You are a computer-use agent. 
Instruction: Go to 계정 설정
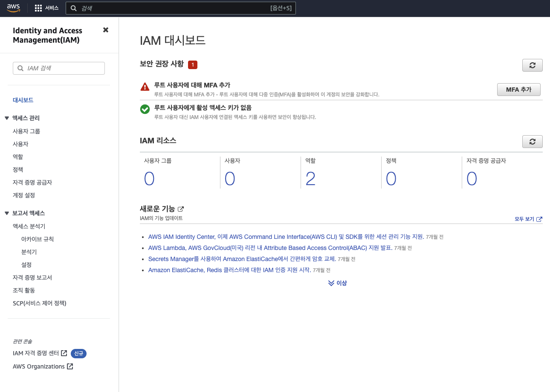point(24,195)
